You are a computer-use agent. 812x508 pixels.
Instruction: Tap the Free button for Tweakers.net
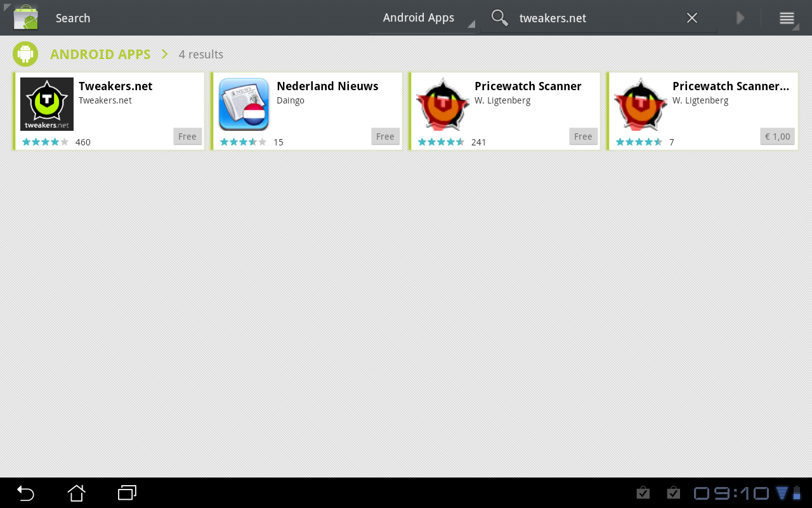(x=187, y=137)
